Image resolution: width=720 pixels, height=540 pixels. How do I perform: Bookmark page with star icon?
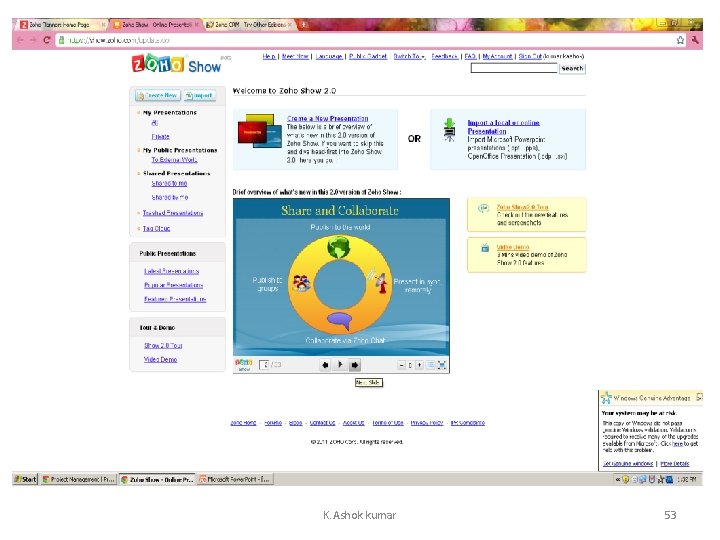point(680,40)
